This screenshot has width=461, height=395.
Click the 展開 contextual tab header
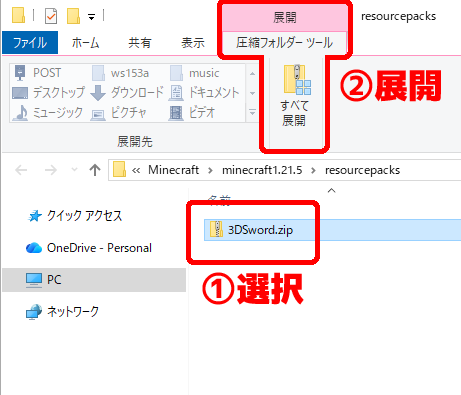tap(284, 17)
